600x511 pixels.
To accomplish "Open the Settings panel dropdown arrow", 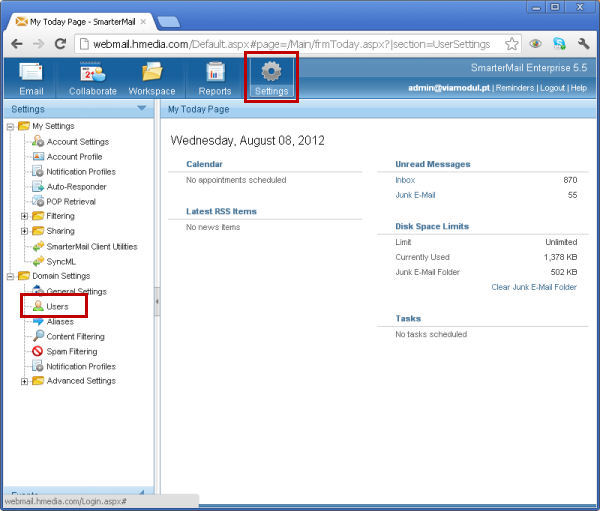I will (141, 108).
